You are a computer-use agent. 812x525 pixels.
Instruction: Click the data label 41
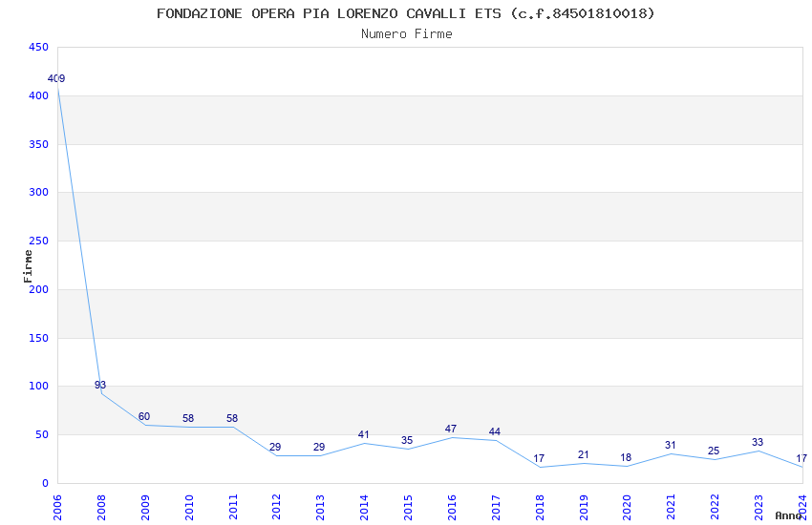364,434
